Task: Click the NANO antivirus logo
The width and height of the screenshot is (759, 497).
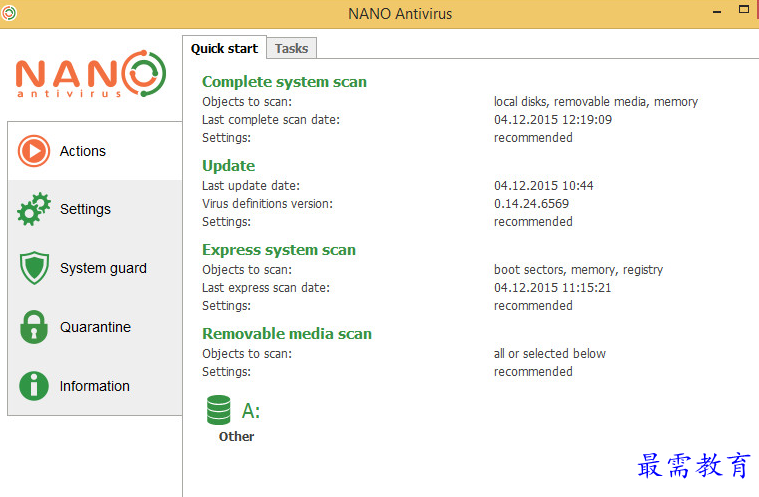Action: click(91, 74)
